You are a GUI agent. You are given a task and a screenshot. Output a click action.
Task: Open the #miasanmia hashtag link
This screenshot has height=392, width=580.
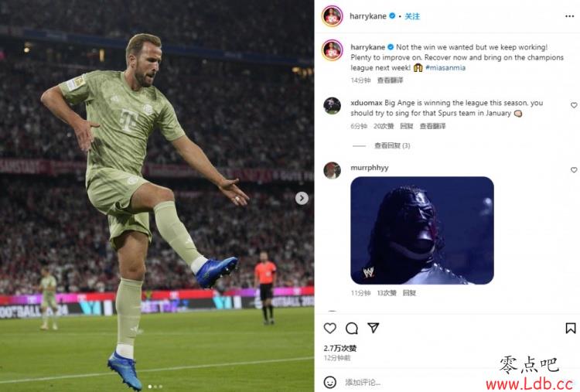(445, 68)
